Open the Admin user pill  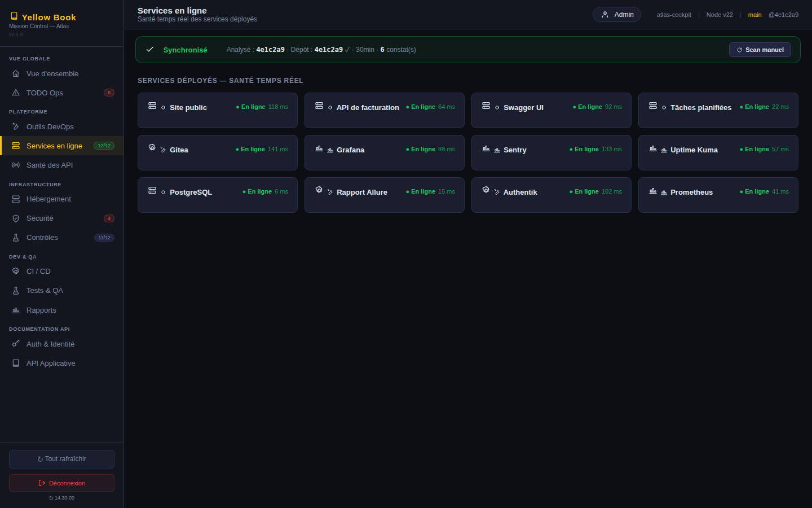coord(617,15)
